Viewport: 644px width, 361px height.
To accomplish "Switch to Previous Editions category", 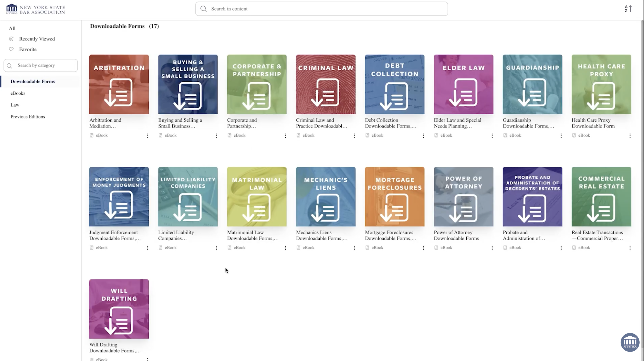I will tap(28, 117).
